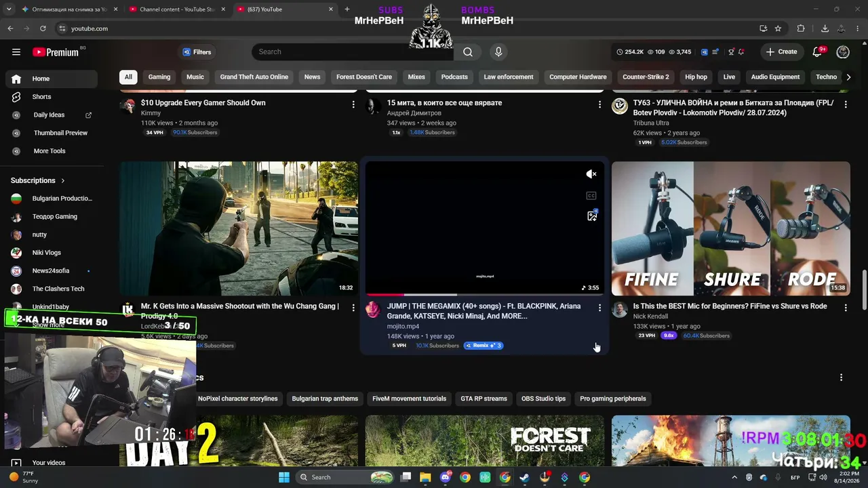Seek within the JUMP megamix preview progress bar
The image size is (868, 488).
point(484,295)
